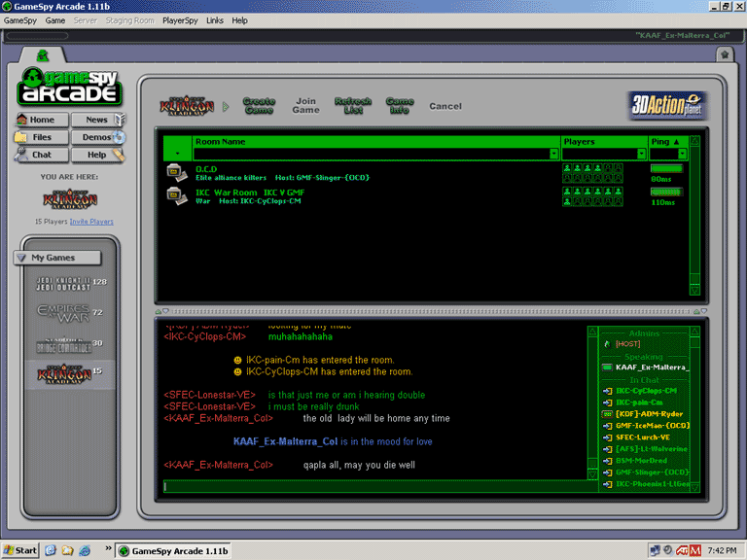The image size is (747, 560).
Task: Open the Chat section
Action: point(42,155)
